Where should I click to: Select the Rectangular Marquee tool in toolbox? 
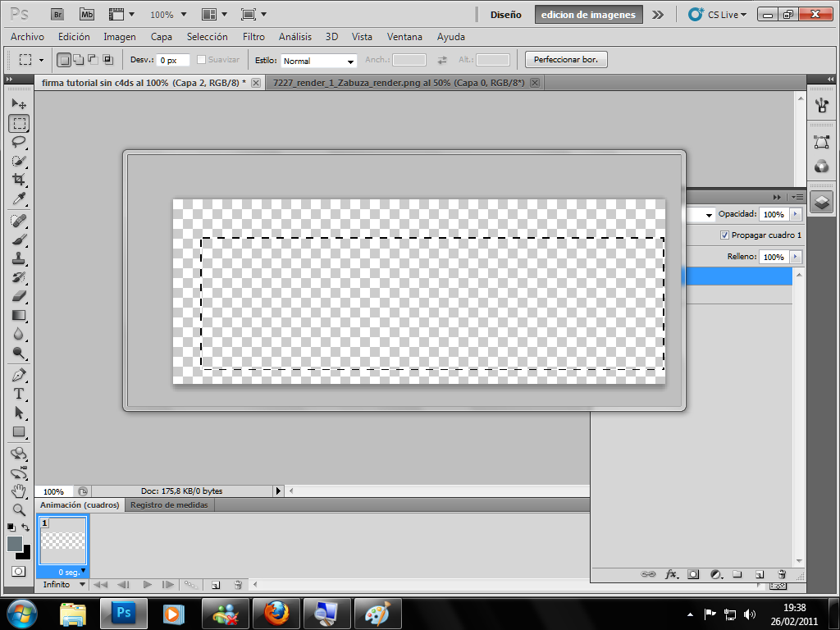(19, 123)
